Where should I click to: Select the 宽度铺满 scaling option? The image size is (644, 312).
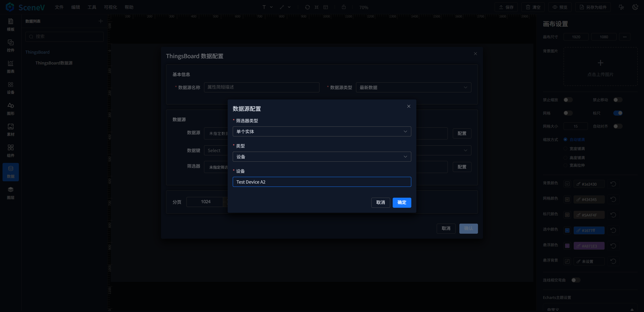(574, 149)
